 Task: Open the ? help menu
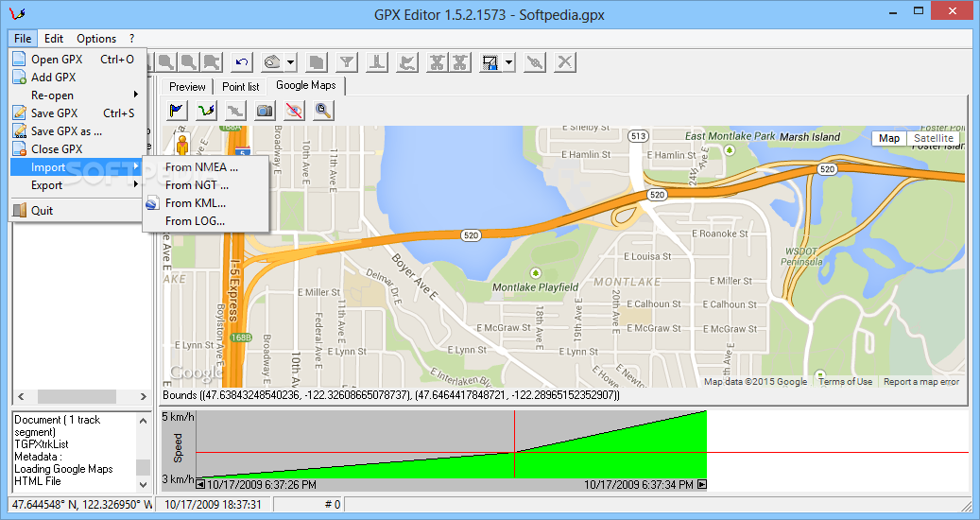pos(132,38)
